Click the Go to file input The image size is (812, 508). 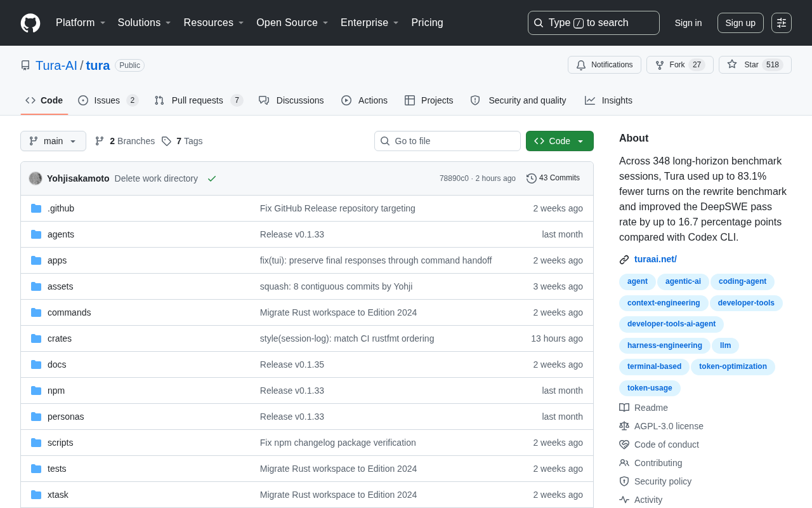click(x=447, y=141)
